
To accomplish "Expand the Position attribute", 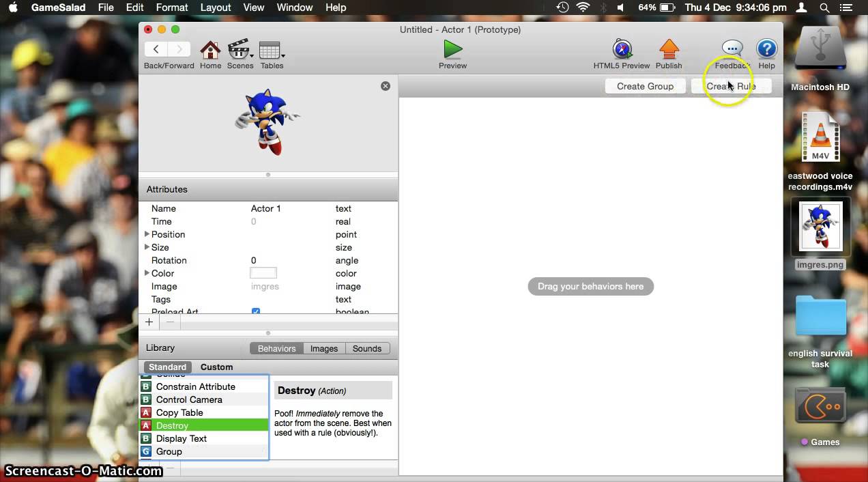I will pyautogui.click(x=147, y=234).
